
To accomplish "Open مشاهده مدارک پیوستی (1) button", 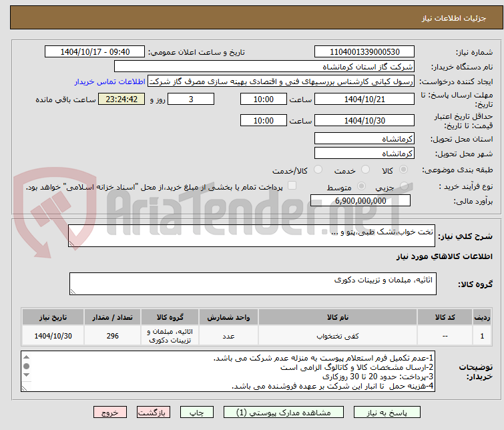I will click(284, 413).
